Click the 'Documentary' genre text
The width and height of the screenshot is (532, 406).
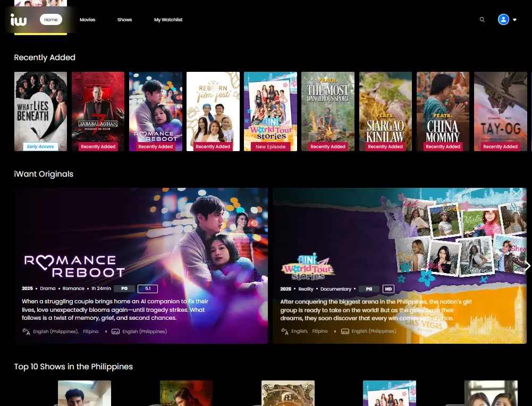(336, 289)
